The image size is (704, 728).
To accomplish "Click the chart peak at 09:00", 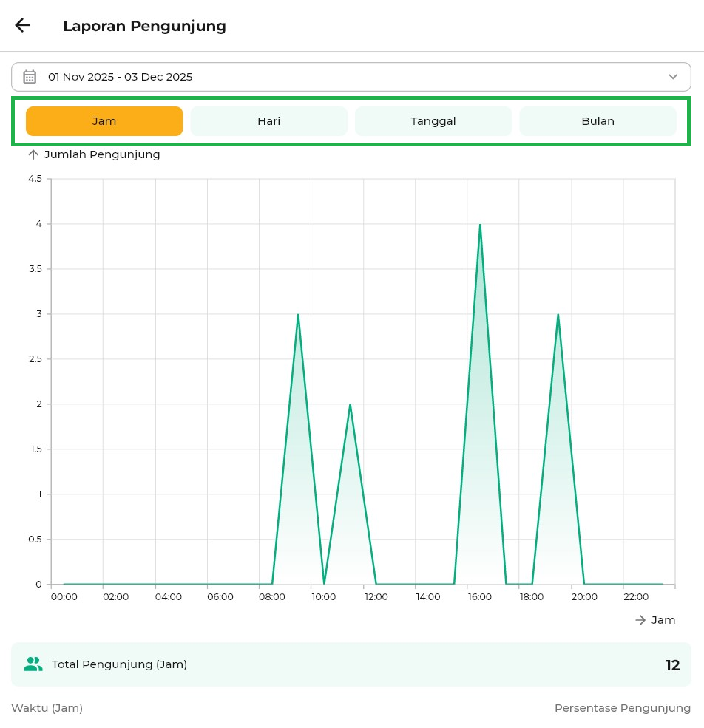I will (x=298, y=315).
